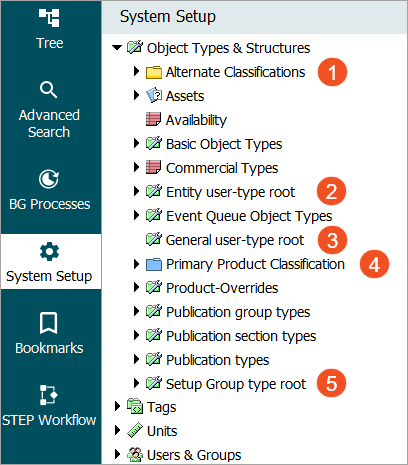
Task: Open BG Processes clock icon
Action: point(49,179)
